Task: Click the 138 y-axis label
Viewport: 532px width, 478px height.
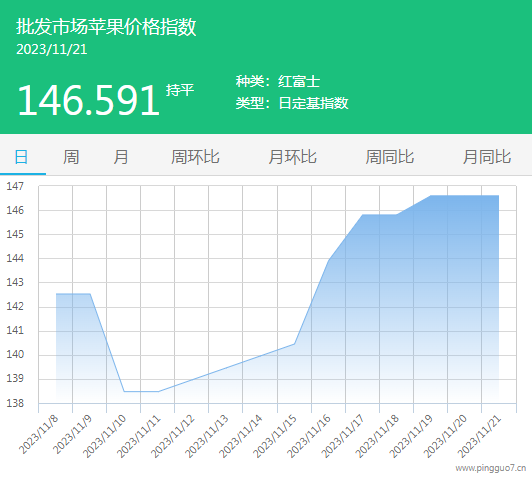Action: pos(15,403)
